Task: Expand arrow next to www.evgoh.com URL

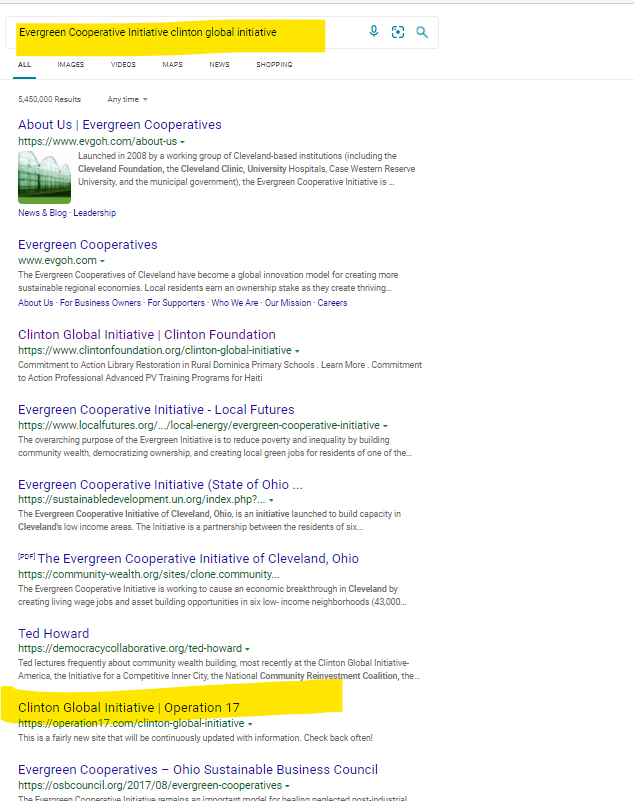Action: pos(102,261)
